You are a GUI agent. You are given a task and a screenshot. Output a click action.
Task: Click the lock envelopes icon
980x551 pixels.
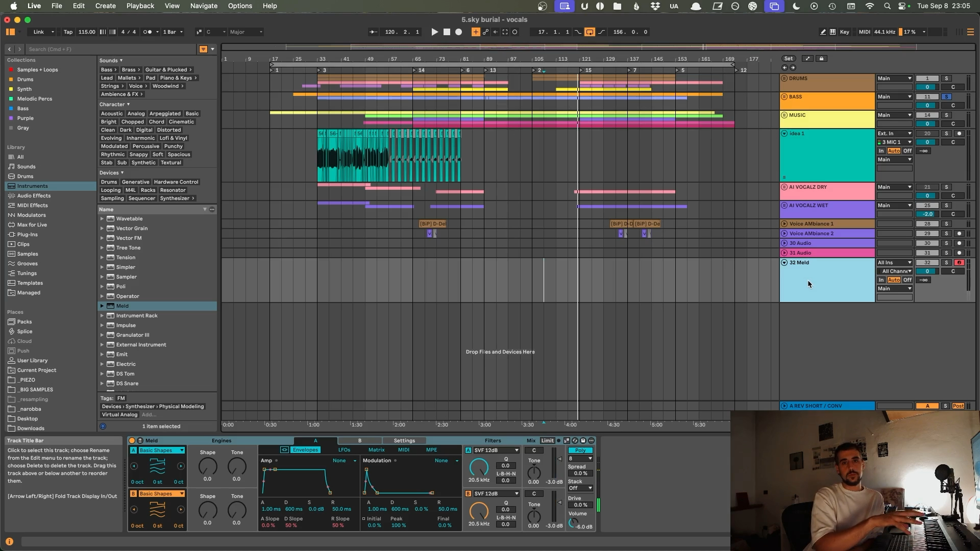click(x=821, y=59)
